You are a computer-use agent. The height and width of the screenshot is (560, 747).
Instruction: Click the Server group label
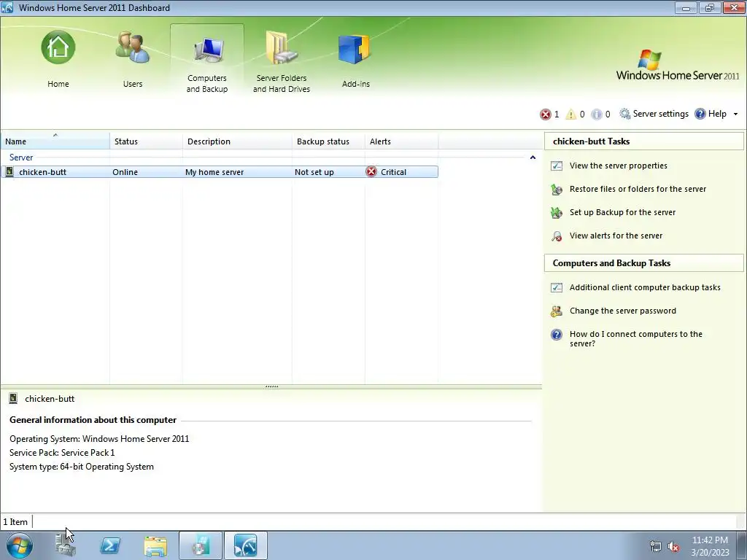coord(21,157)
